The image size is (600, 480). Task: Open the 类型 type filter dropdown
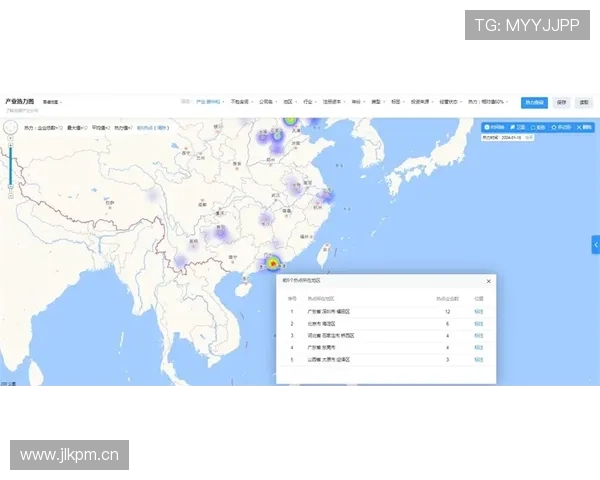376,102
